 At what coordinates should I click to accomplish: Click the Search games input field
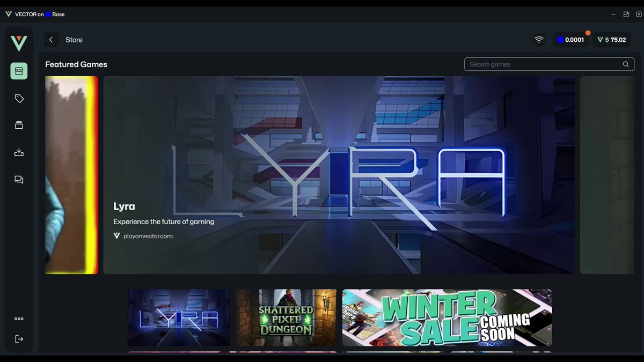[x=549, y=64]
